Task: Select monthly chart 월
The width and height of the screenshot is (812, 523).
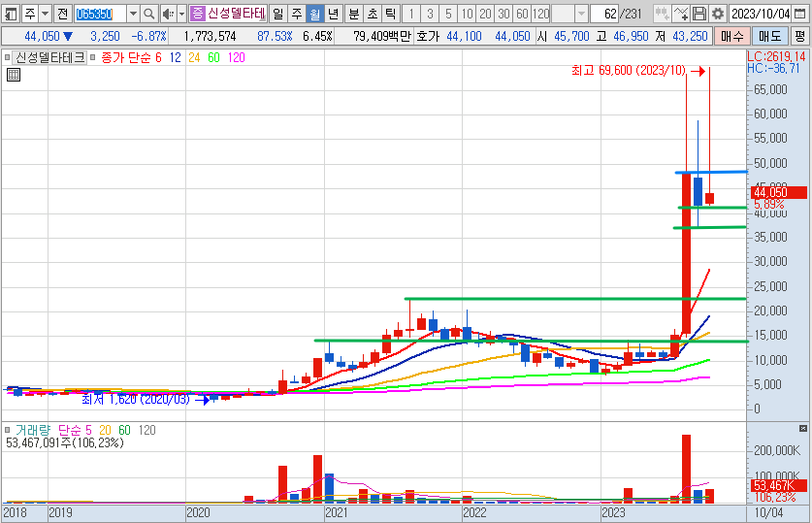Action: 315,14
